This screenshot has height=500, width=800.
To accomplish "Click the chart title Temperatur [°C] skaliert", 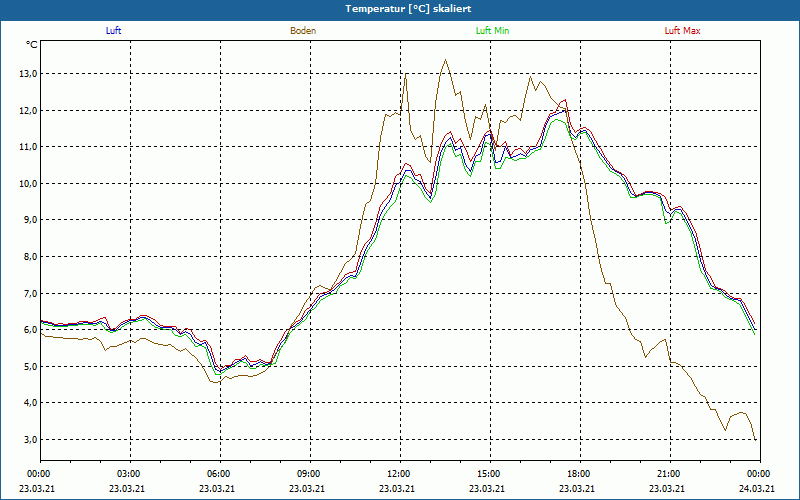I will [x=408, y=9].
